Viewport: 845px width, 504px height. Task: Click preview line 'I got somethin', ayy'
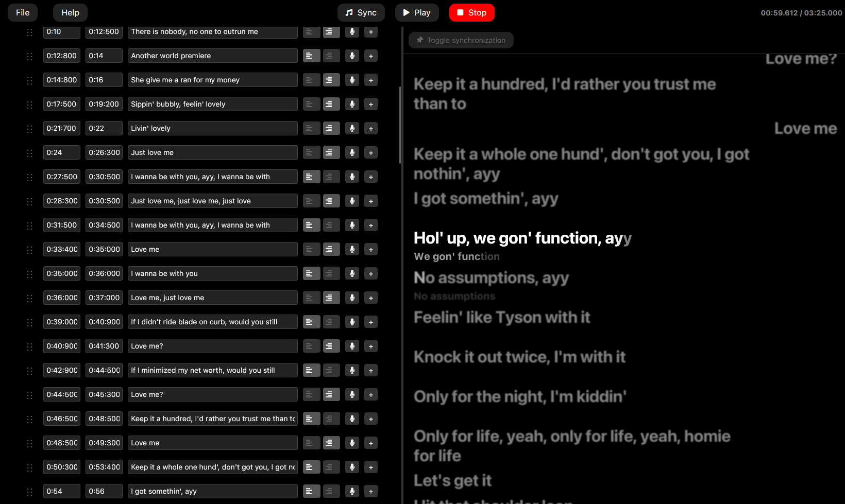point(486,198)
